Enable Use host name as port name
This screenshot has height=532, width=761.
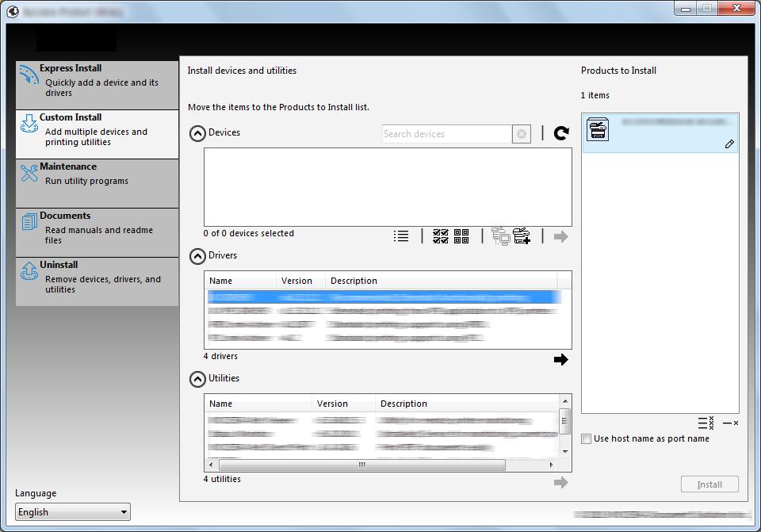(587, 438)
